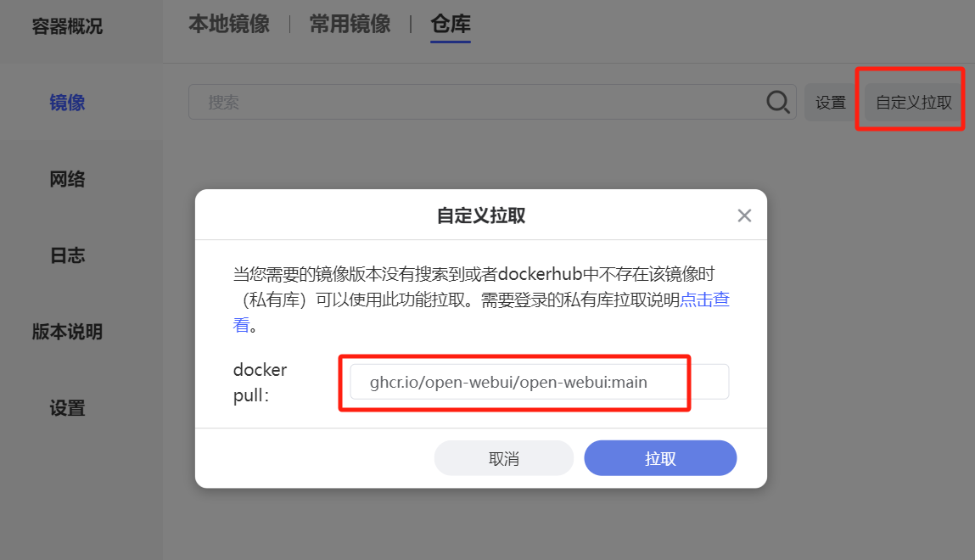
Task: Switch to the 本地镜像 tab
Action: click(229, 25)
